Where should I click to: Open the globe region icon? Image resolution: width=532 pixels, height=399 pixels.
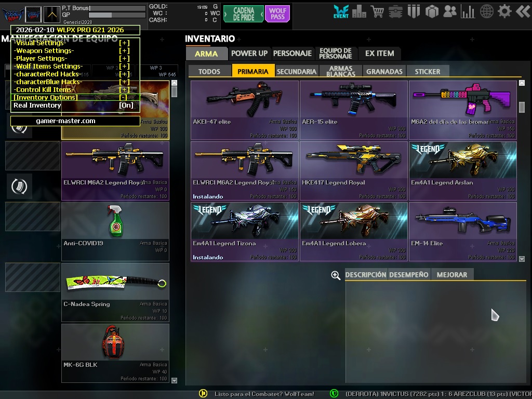(485, 11)
